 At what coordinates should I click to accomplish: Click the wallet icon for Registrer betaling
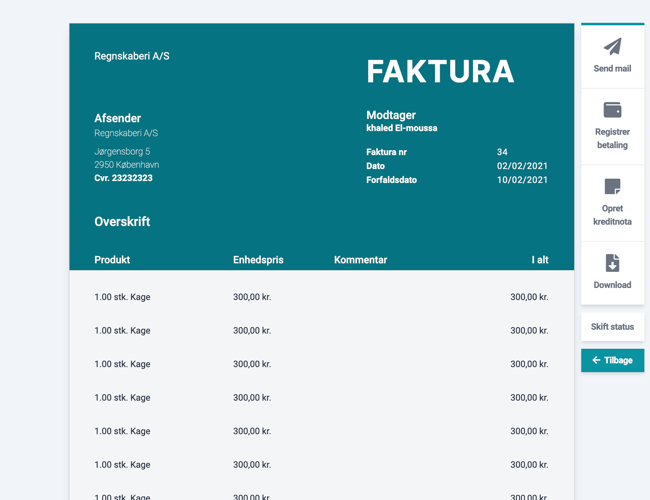point(612,110)
